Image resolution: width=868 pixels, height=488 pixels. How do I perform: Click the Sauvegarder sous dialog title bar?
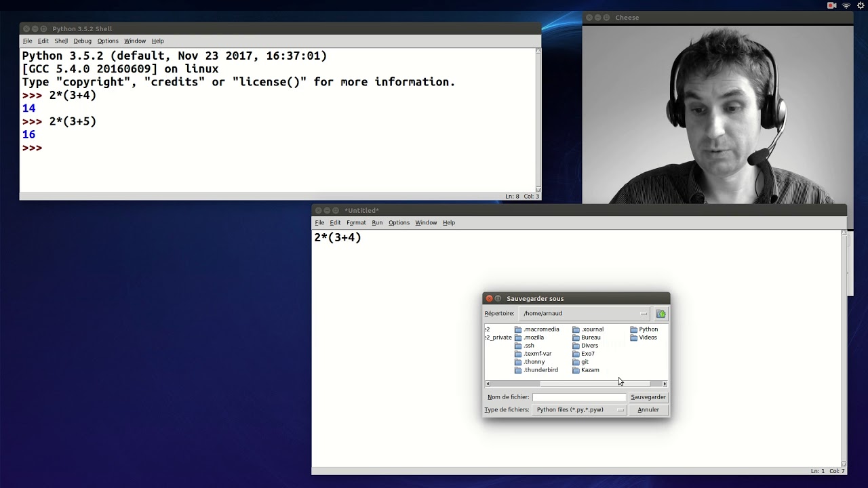click(576, 298)
